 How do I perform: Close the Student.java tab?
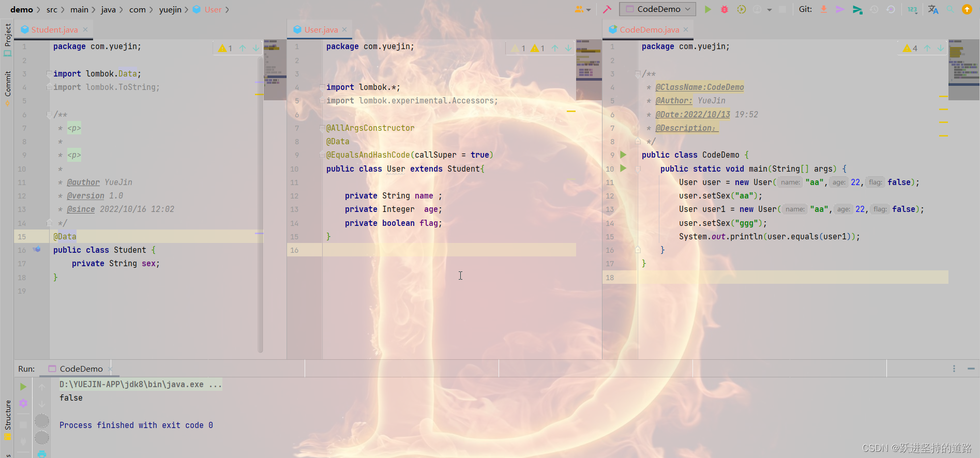[x=85, y=29]
